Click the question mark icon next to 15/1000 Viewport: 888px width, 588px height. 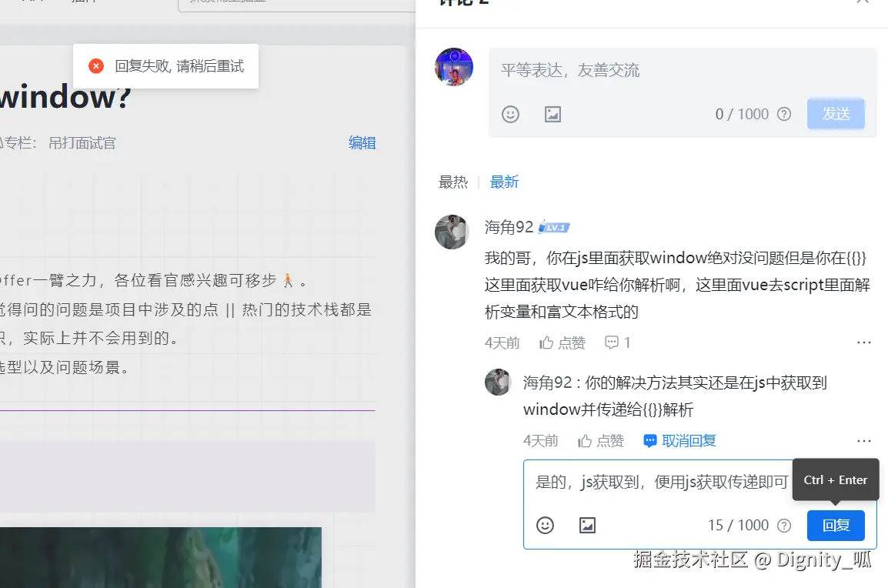tap(783, 525)
